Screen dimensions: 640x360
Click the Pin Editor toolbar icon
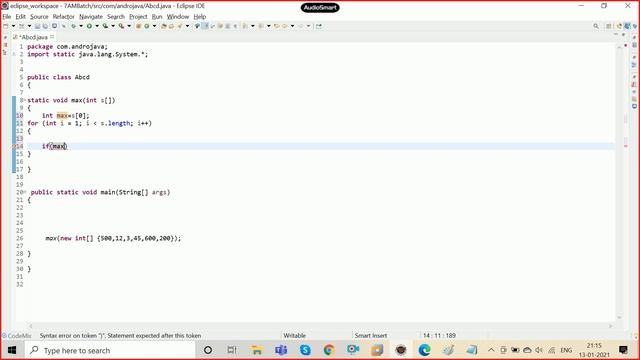click(319, 26)
